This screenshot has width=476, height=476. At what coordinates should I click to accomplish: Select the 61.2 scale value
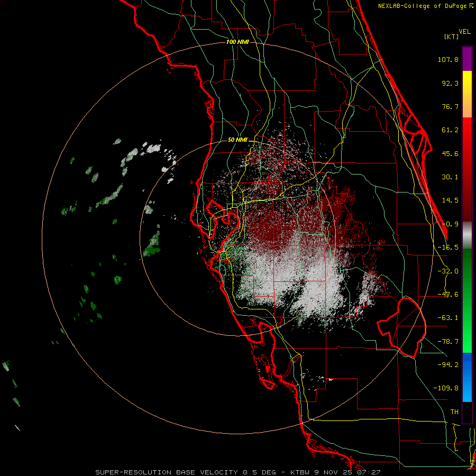tap(450, 130)
